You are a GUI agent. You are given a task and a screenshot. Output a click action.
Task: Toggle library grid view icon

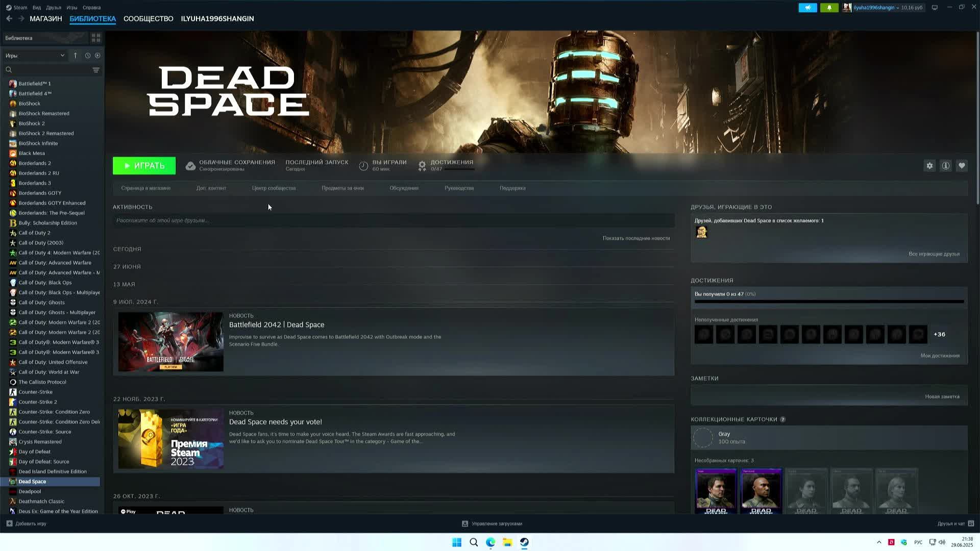[95, 38]
